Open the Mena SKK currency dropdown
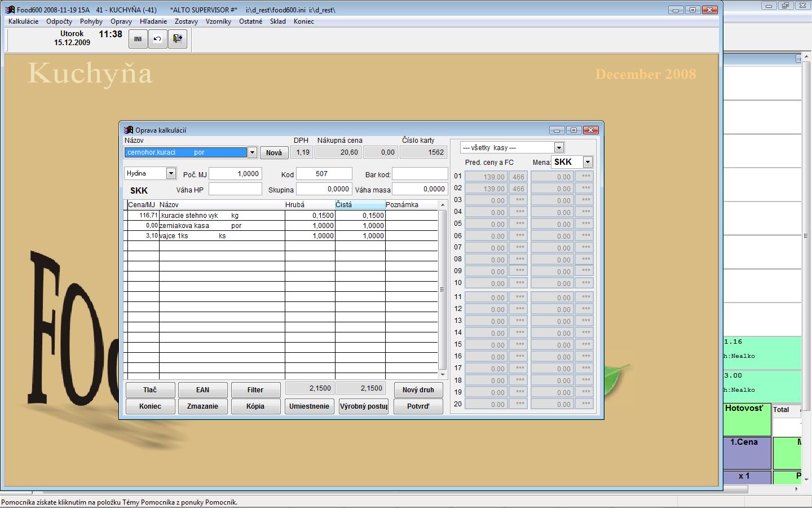Screen dimensions: 812x508 coord(588,162)
